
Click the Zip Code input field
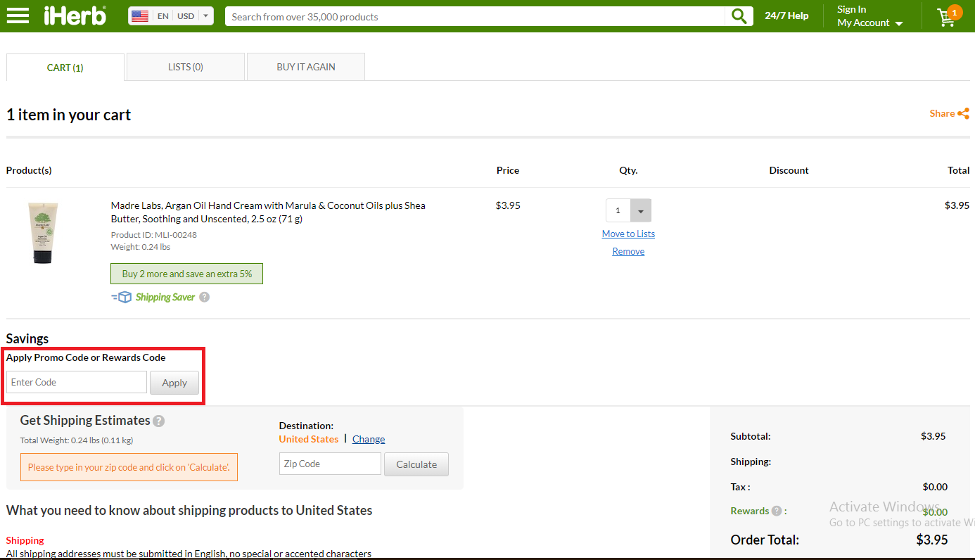pyautogui.click(x=330, y=464)
